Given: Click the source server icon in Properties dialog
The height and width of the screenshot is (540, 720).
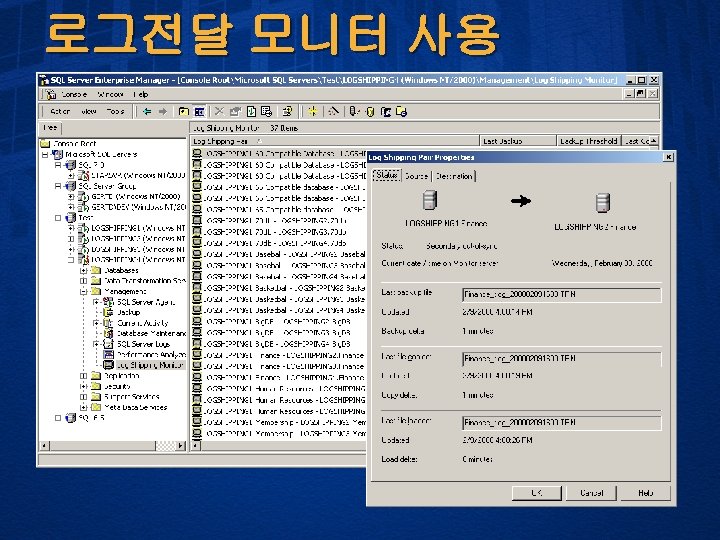Looking at the screenshot, I should (430, 200).
